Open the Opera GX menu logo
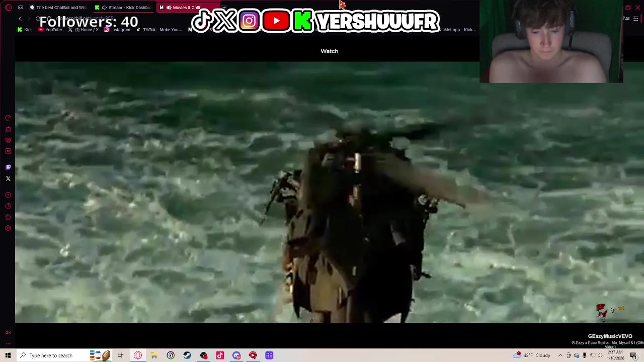 click(x=8, y=8)
